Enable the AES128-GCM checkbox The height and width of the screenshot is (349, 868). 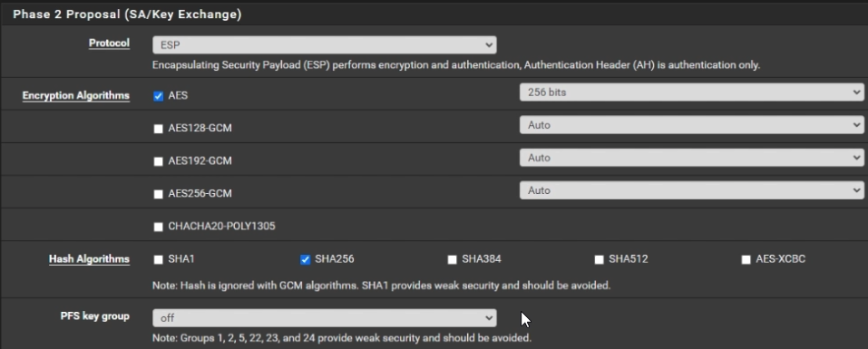pos(159,129)
